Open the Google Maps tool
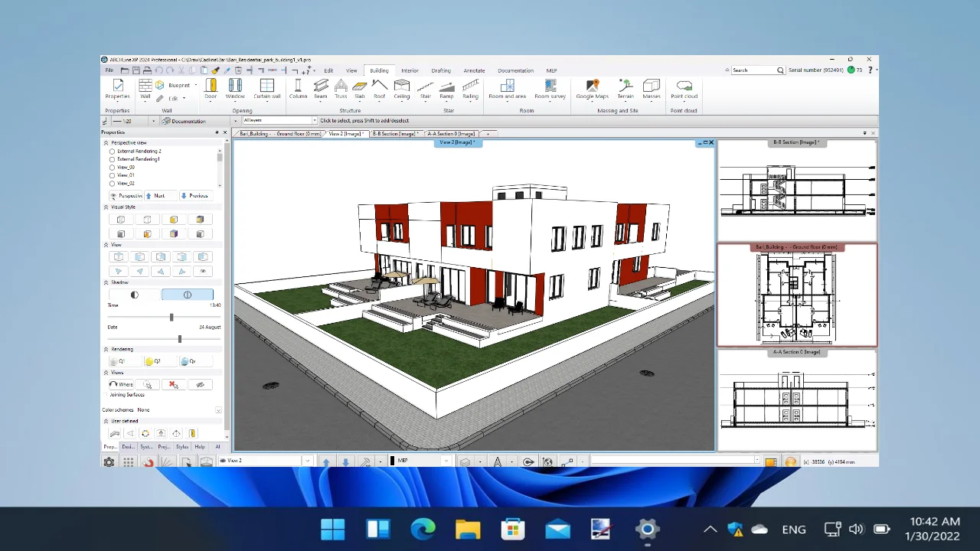The image size is (980, 551). (592, 89)
